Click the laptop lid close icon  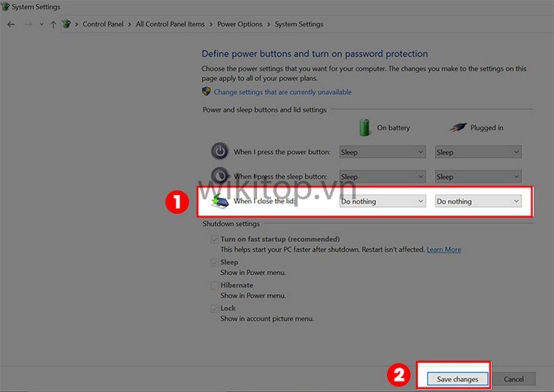click(x=220, y=200)
